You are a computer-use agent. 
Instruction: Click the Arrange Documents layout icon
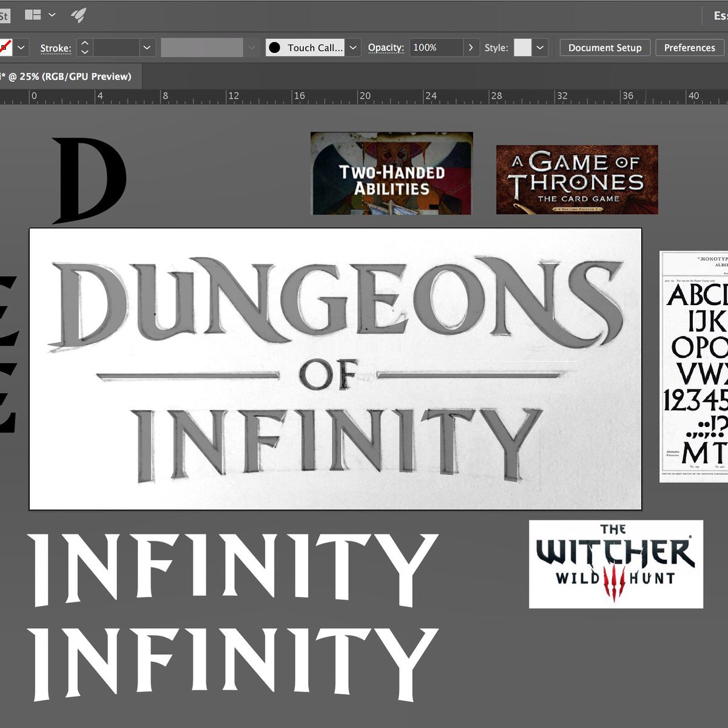point(33,15)
